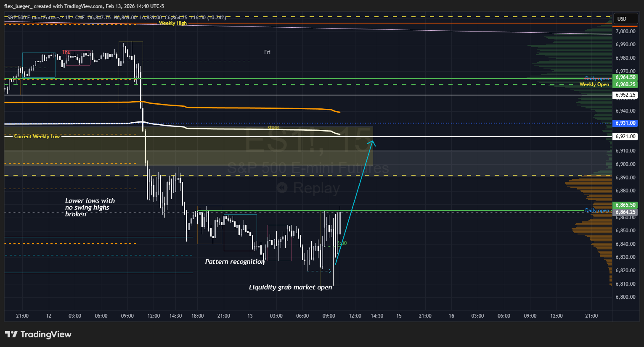Click the red "Thu" session label
644x347 pixels.
(x=66, y=52)
